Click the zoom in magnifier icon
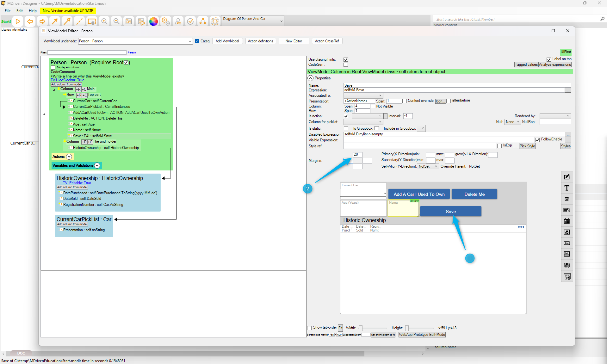Image resolution: width=607 pixels, height=364 pixels. [104, 22]
